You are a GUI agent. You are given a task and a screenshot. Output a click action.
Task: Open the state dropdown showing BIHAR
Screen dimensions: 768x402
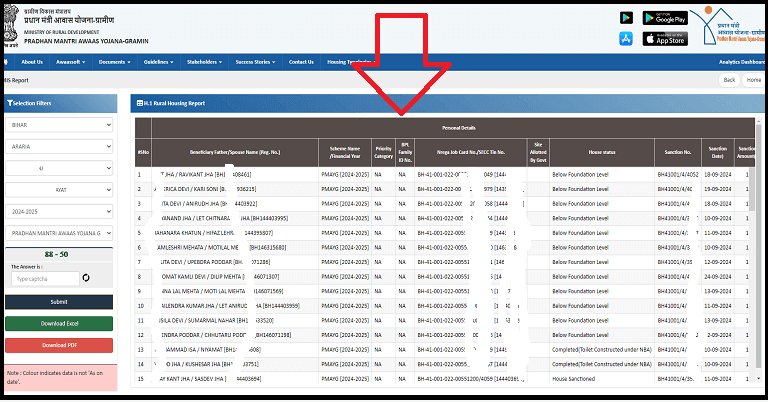point(59,125)
